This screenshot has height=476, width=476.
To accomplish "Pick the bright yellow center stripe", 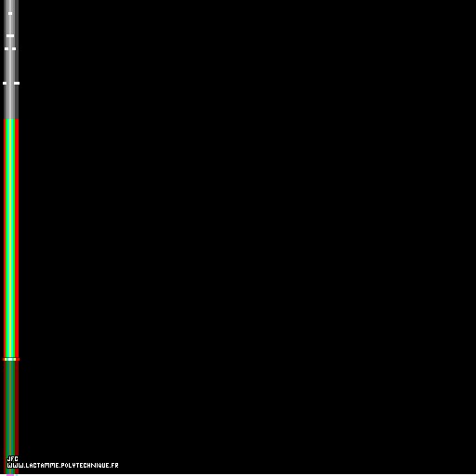I will tap(10, 239).
